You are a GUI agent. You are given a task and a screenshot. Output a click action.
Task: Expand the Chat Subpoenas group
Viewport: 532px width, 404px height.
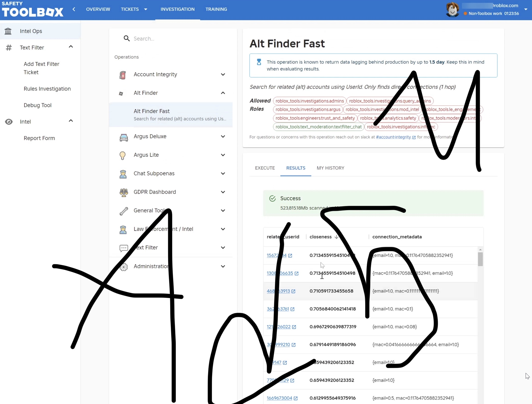[223, 174]
